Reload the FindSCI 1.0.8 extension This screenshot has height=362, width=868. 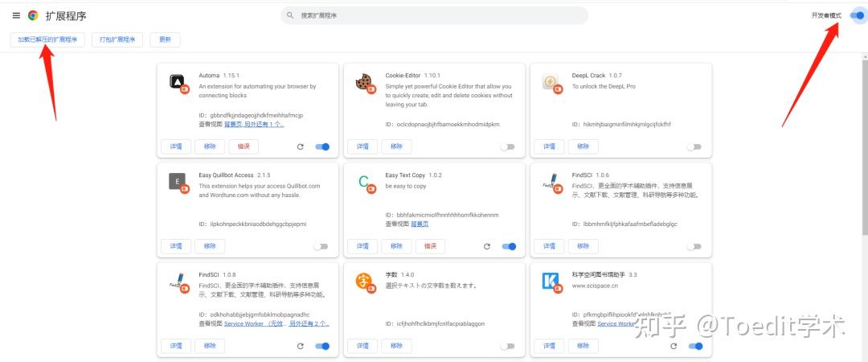point(300,346)
